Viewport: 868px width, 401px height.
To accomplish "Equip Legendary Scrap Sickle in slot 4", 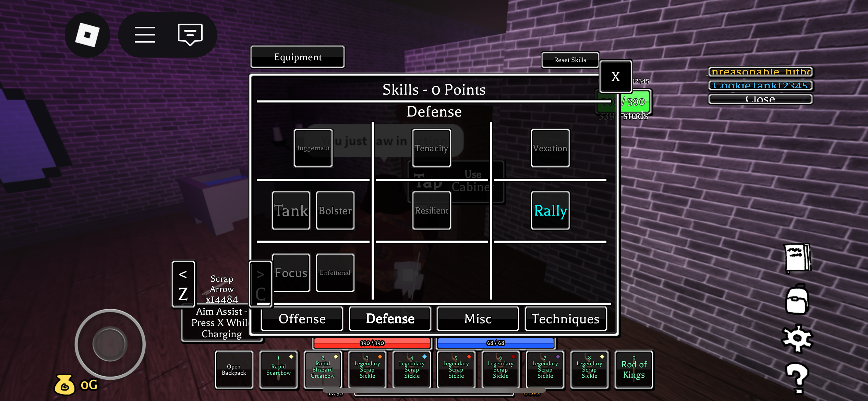I will pyautogui.click(x=412, y=369).
